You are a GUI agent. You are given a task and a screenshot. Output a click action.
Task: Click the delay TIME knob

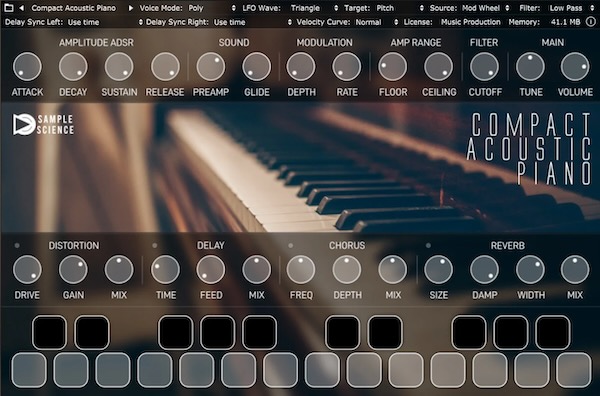point(165,269)
